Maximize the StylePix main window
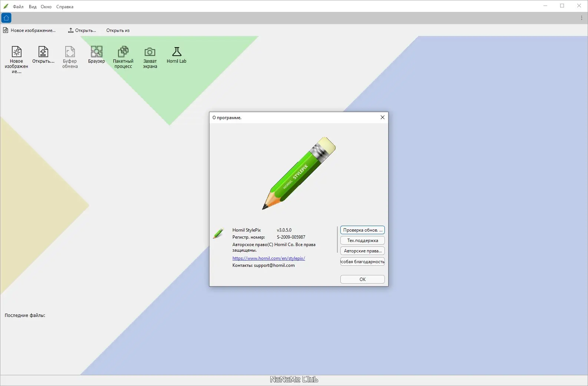The image size is (588, 386). coord(562,6)
